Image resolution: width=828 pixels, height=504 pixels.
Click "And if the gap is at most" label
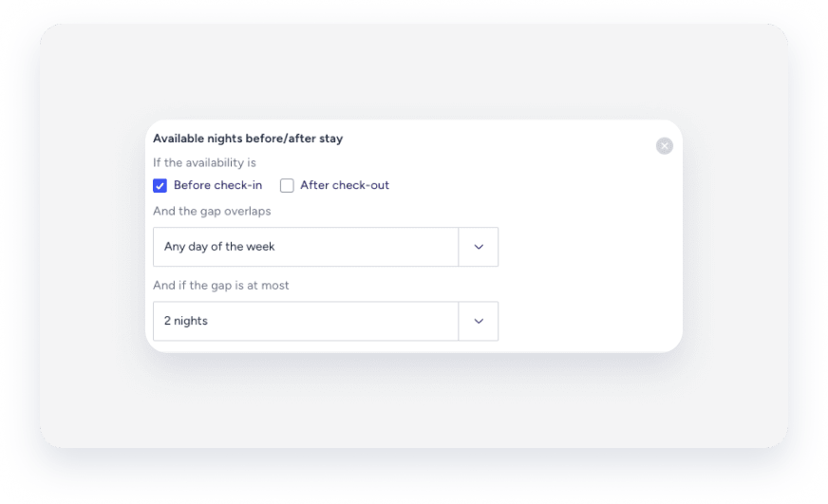click(x=221, y=285)
